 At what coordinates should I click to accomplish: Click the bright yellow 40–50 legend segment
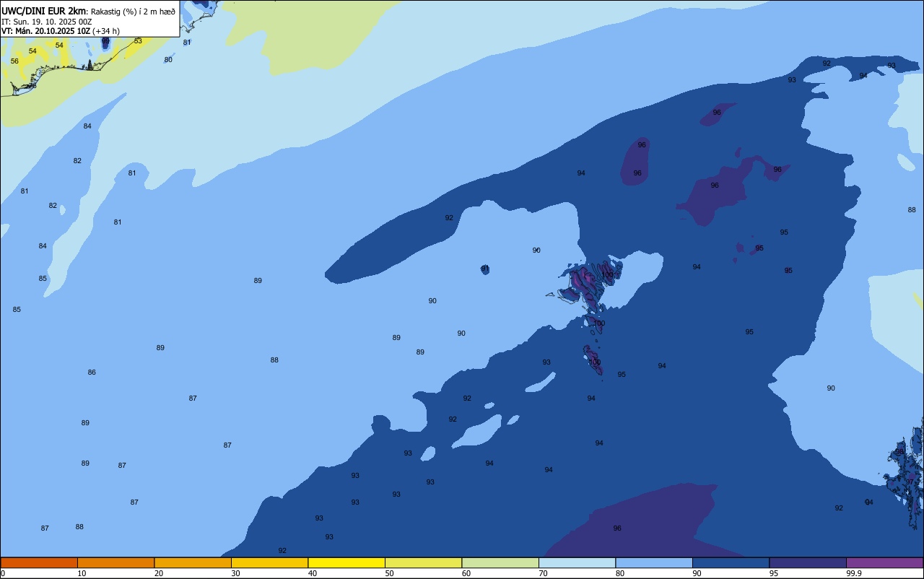(x=346, y=562)
